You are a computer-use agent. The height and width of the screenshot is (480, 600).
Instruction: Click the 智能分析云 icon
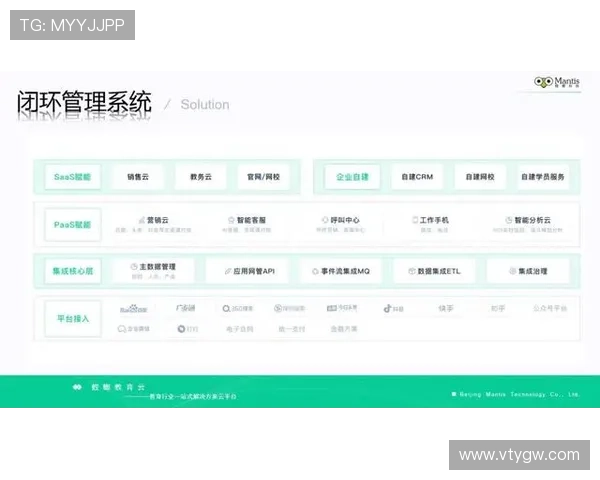click(509, 220)
